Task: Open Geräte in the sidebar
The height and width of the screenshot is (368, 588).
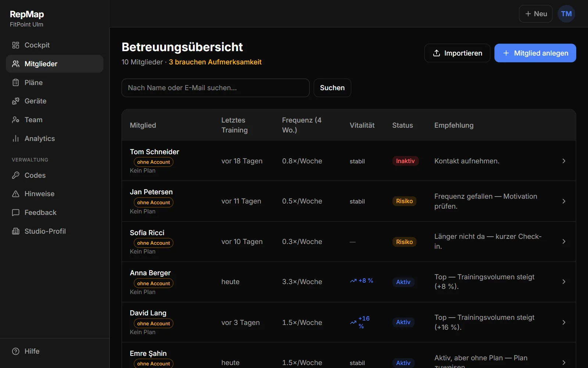Action: (x=54, y=101)
